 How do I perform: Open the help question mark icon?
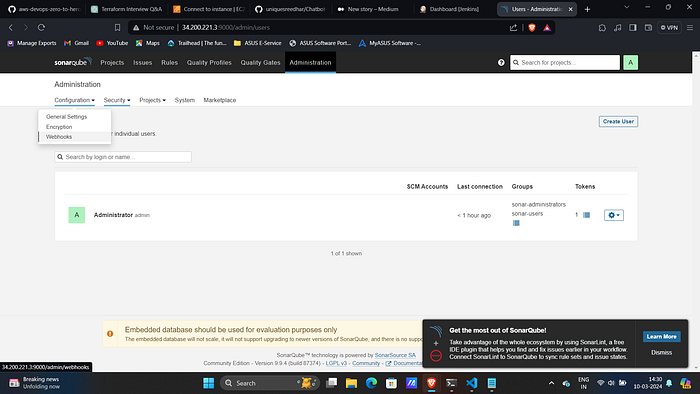501,62
